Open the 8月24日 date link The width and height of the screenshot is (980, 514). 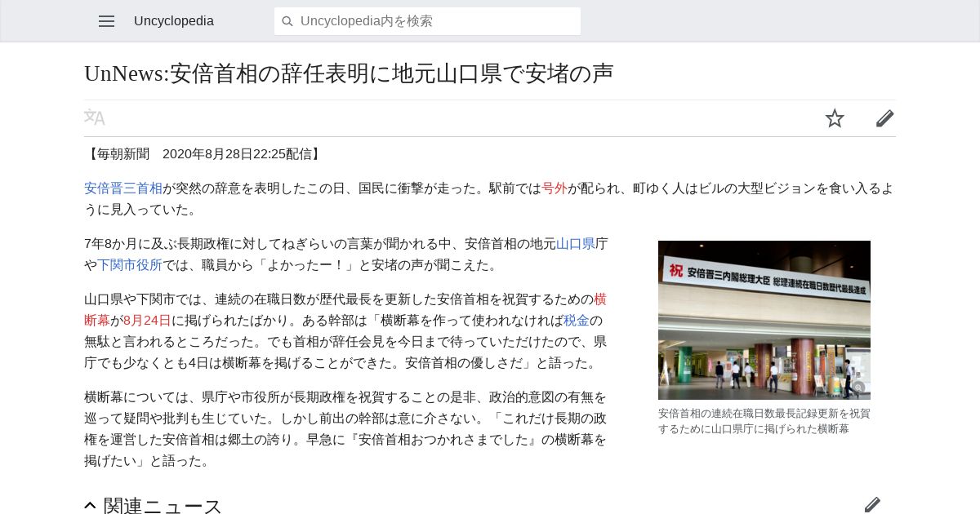(x=147, y=321)
